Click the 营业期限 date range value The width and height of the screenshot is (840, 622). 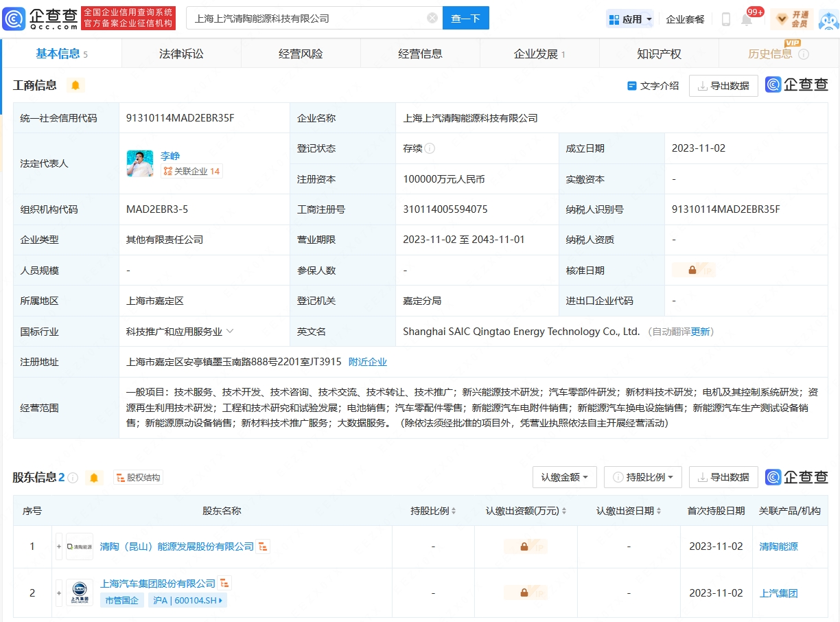coord(464,240)
